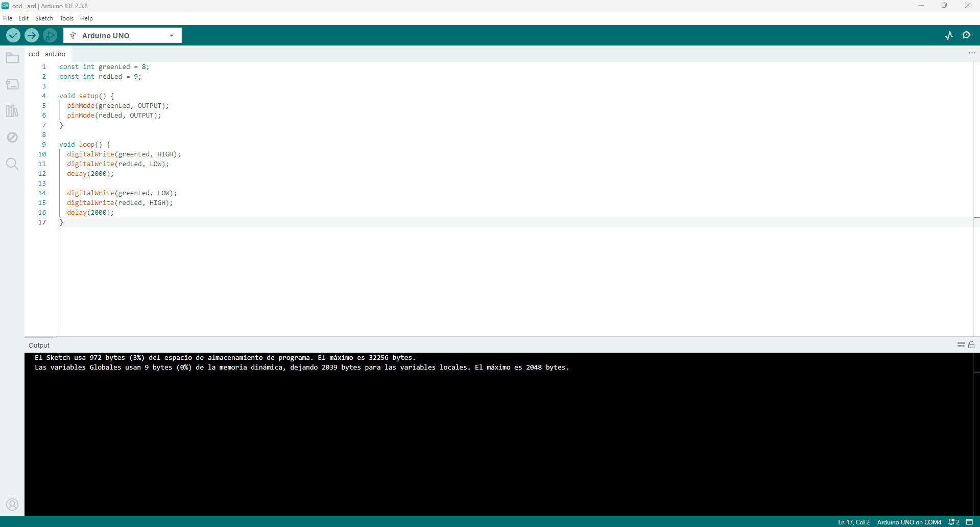Viewport: 980px width, 527px height.
Task: Start debugging with the debug icon
Action: pyautogui.click(x=50, y=35)
